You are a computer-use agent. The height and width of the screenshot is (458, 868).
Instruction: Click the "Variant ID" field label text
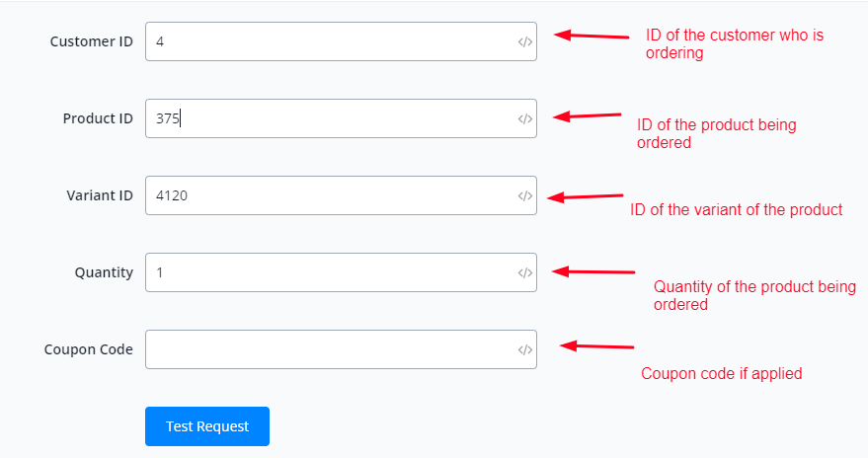click(x=99, y=195)
